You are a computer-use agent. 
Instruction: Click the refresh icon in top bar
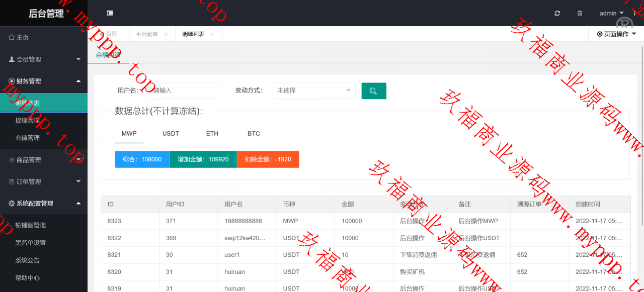point(557,14)
